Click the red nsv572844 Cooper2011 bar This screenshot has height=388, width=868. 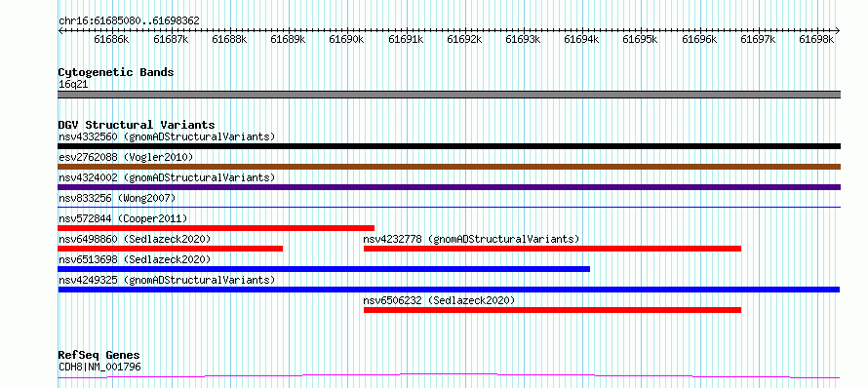(216, 228)
